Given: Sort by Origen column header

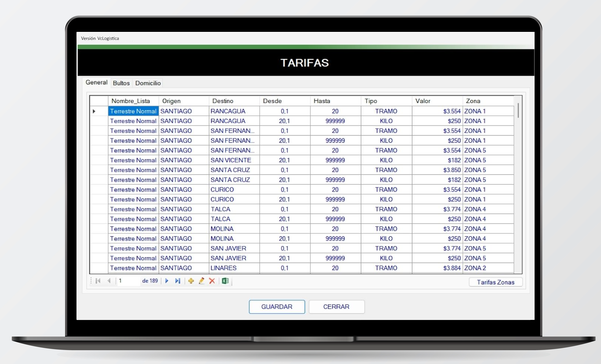Looking at the screenshot, I should pos(184,101).
